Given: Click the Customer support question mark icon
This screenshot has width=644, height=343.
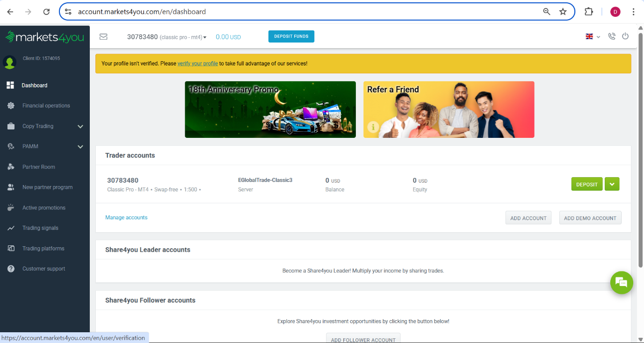Looking at the screenshot, I should tap(11, 269).
